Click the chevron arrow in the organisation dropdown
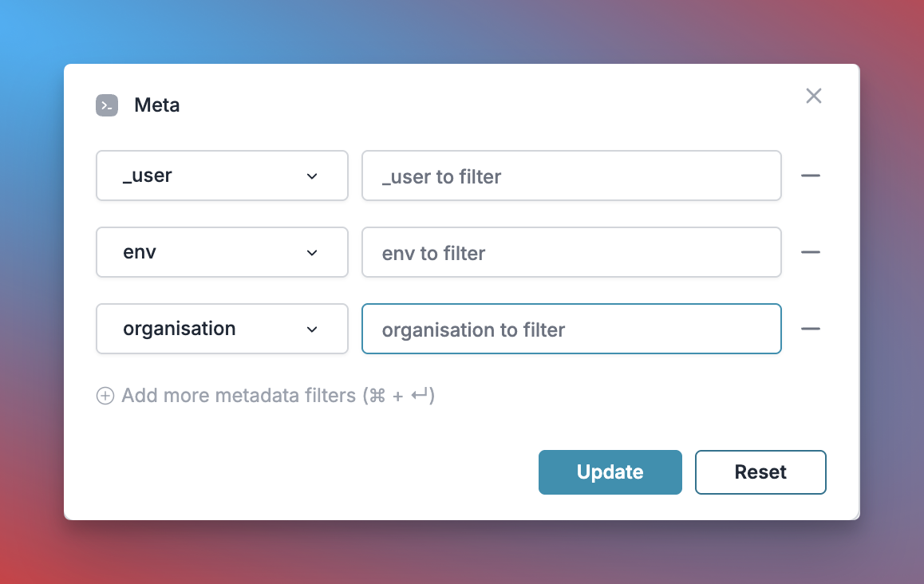This screenshot has height=584, width=924. pos(312,329)
